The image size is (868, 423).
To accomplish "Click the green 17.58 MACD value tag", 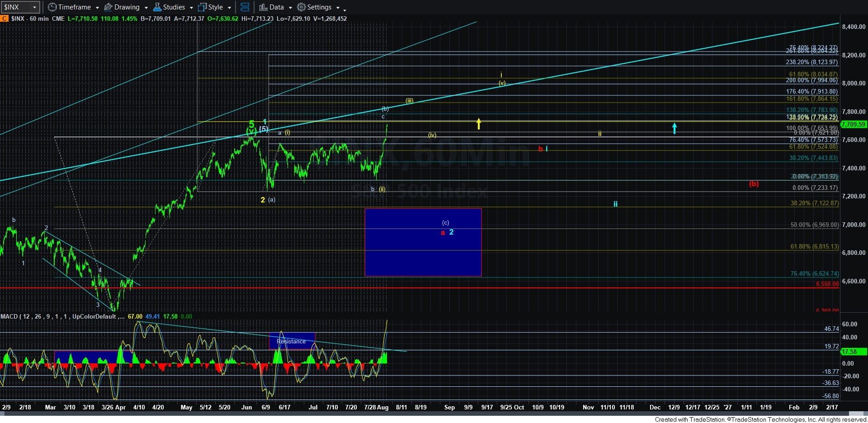I will [853, 352].
